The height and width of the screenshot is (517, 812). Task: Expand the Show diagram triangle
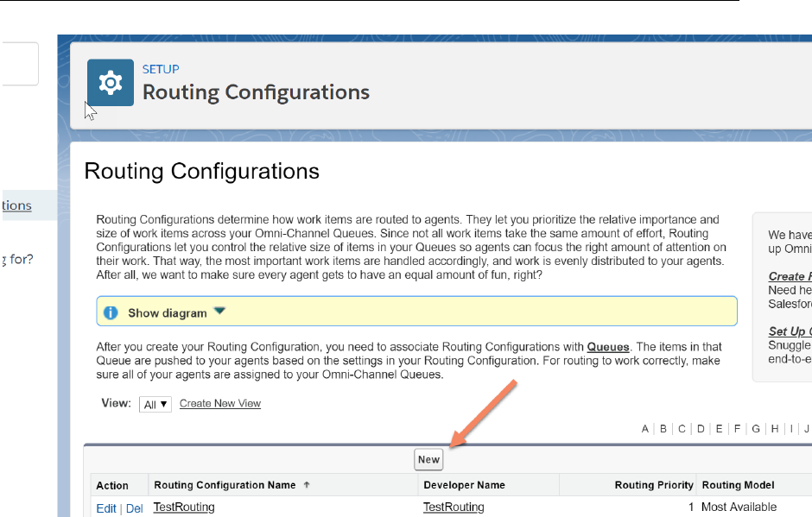pos(219,312)
